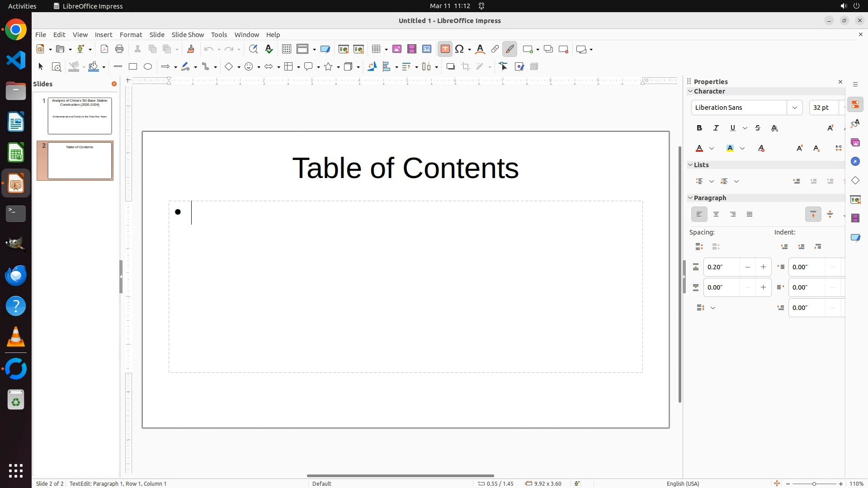Close the Slides panel
Screen dimensions: 868x488
(x=114, y=84)
